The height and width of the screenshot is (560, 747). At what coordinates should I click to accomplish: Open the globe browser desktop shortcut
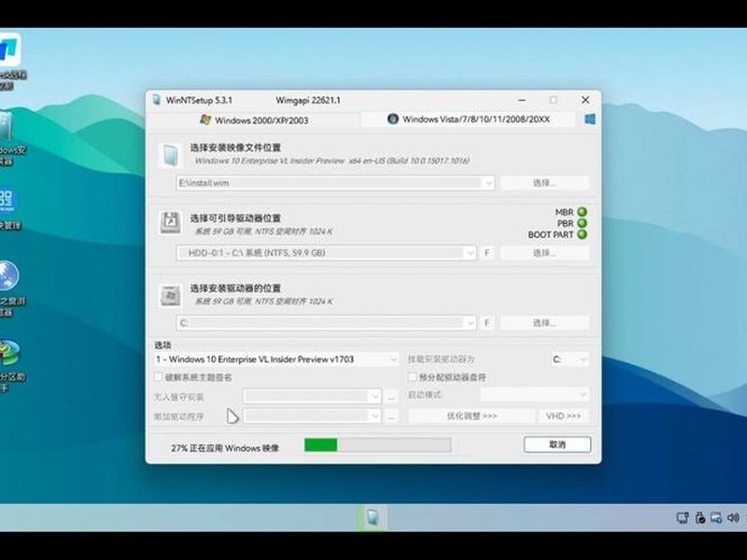coord(8,275)
